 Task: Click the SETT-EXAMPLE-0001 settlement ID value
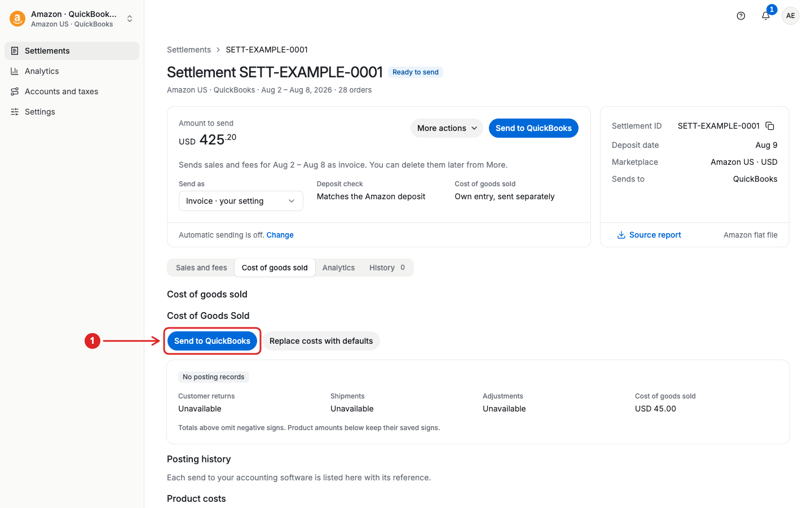pos(718,126)
